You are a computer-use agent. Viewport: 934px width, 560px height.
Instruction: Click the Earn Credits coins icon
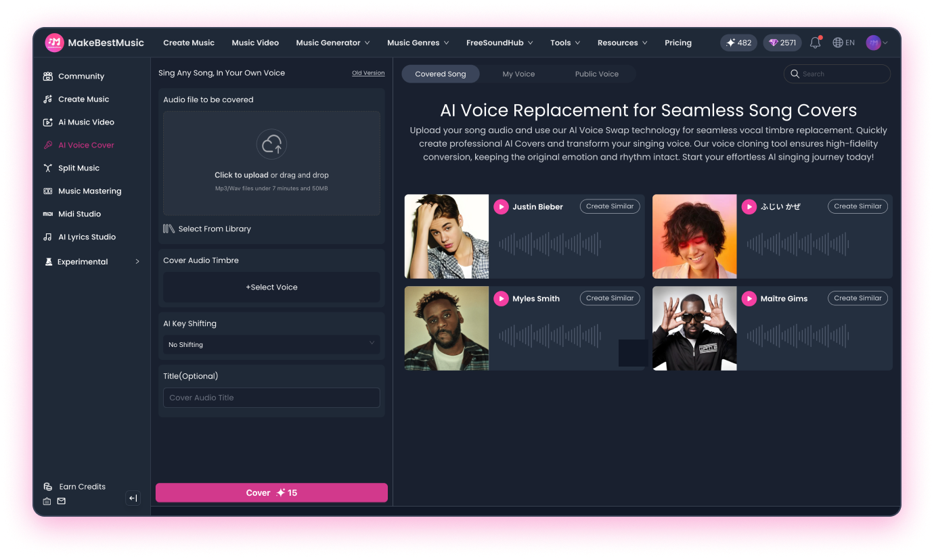[47, 487]
